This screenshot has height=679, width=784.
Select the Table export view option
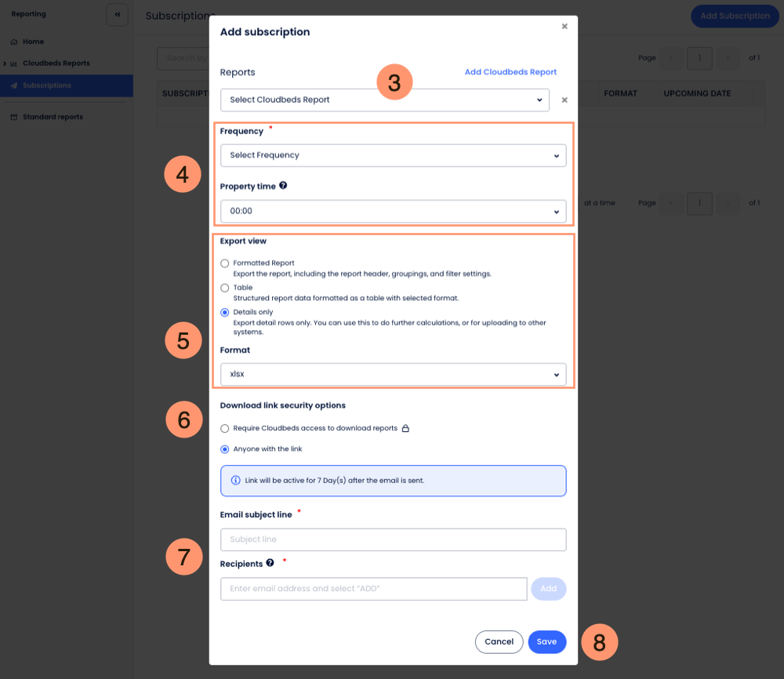click(x=225, y=288)
